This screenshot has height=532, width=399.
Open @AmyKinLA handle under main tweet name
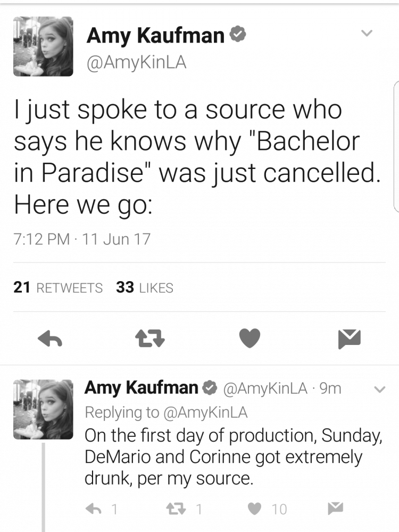point(137,63)
